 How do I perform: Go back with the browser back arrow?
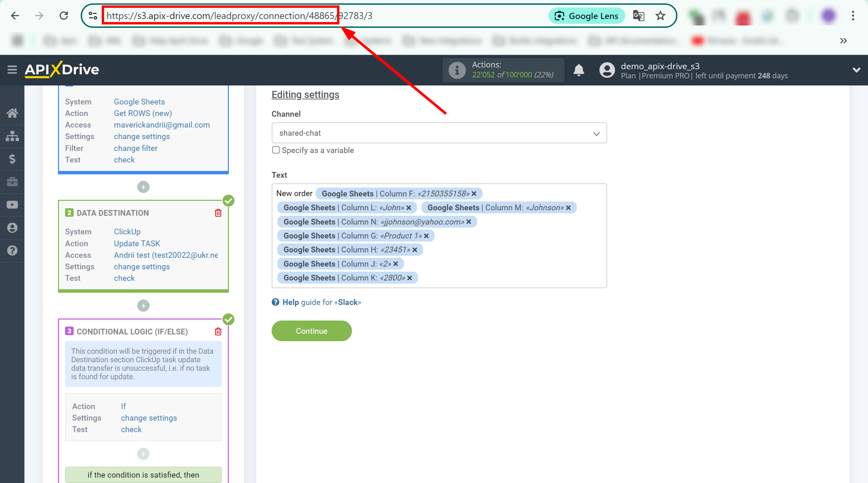coord(15,16)
